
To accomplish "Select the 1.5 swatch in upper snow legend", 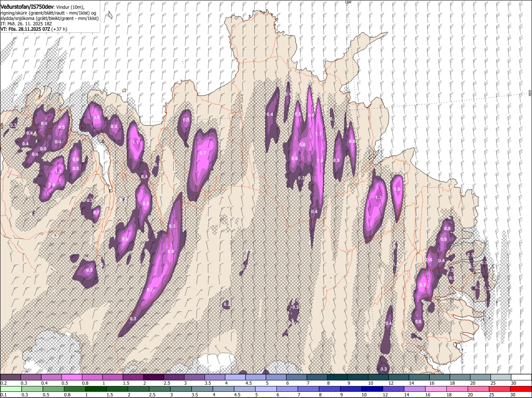I will 133,377.
